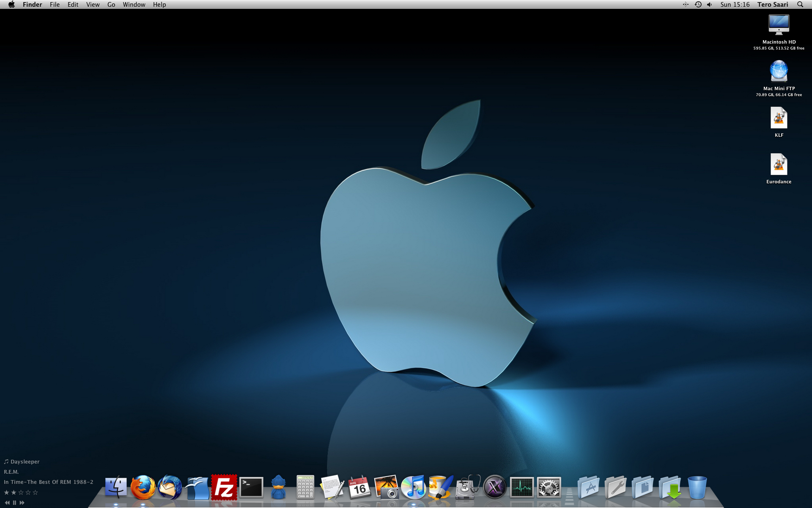Open FileZilla from the dock
812x508 pixels.
click(x=224, y=487)
